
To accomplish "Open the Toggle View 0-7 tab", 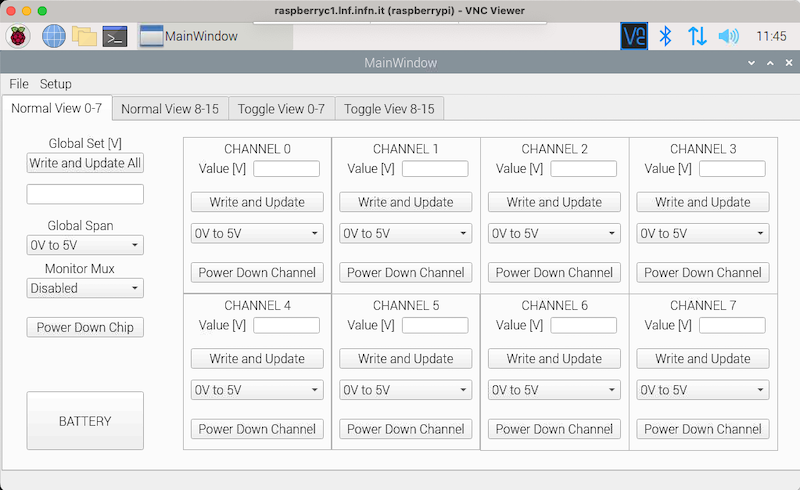I will pos(281,109).
